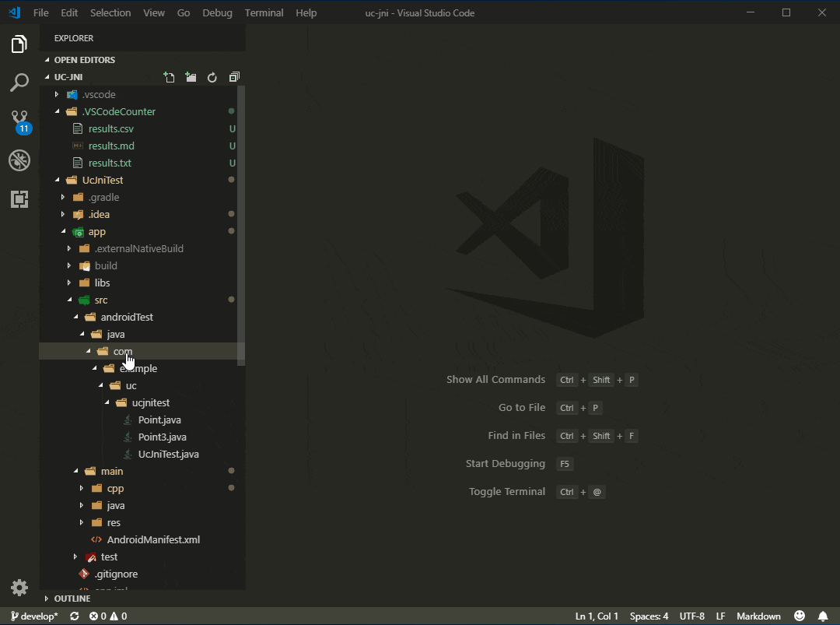Open notifications bell in status bar
The image size is (840, 625).
click(823, 616)
